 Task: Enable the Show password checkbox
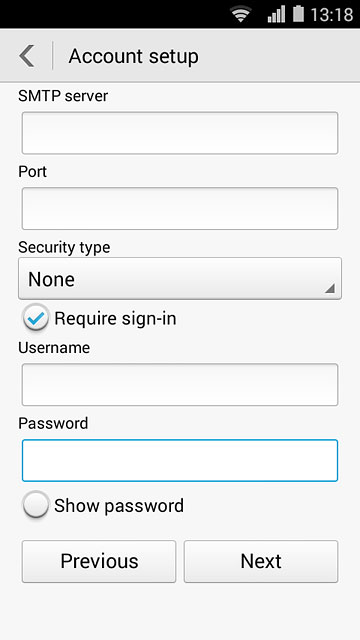coord(36,505)
